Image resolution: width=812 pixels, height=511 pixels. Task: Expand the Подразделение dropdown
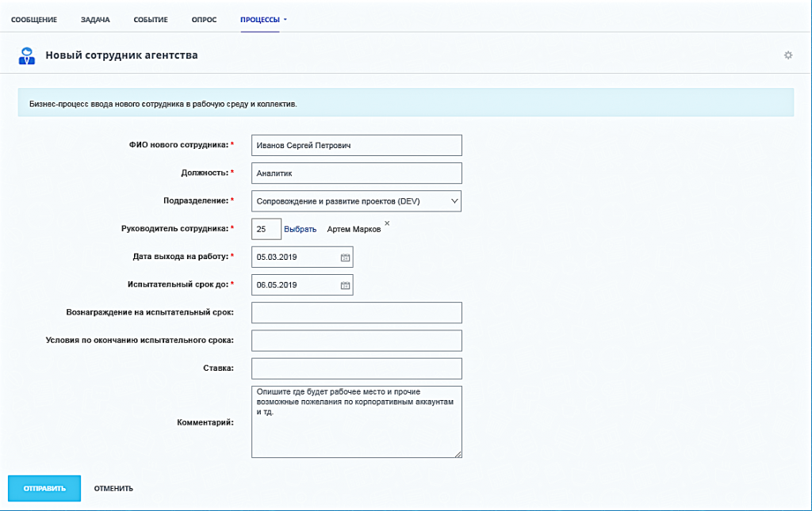tap(454, 201)
